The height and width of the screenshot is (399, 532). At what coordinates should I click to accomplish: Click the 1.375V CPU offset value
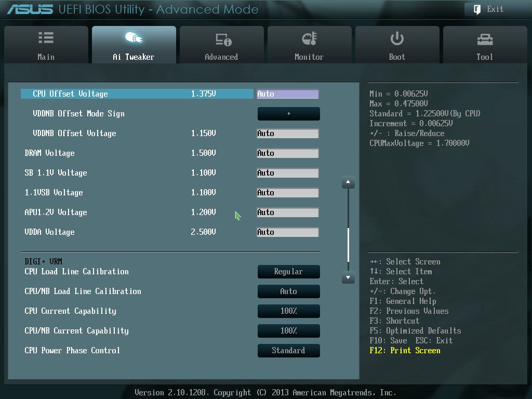tap(203, 94)
